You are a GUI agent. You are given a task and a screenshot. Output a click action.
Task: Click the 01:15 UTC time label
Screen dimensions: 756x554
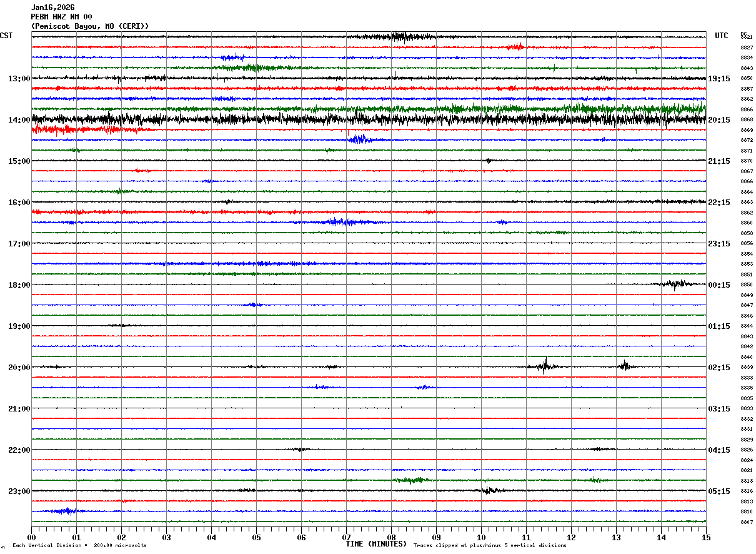pos(719,326)
